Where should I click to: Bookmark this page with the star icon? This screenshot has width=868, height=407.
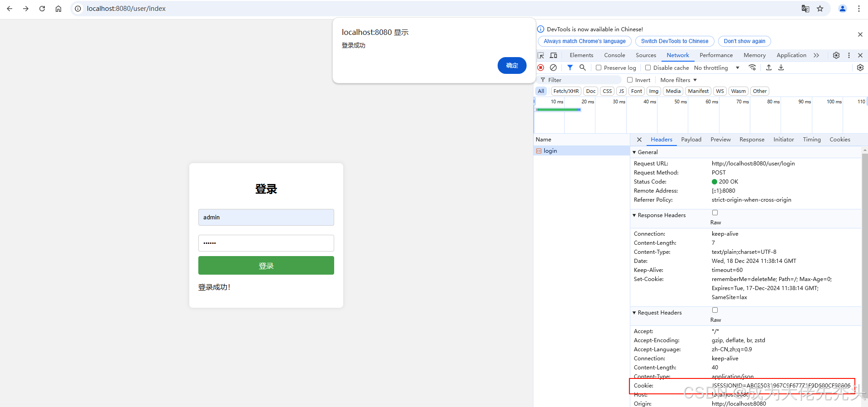coord(820,9)
